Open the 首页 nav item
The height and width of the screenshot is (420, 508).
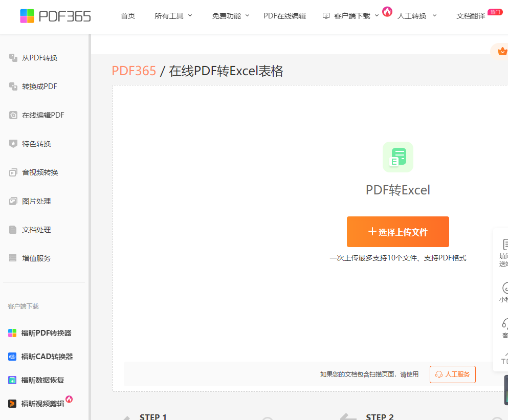[128, 16]
